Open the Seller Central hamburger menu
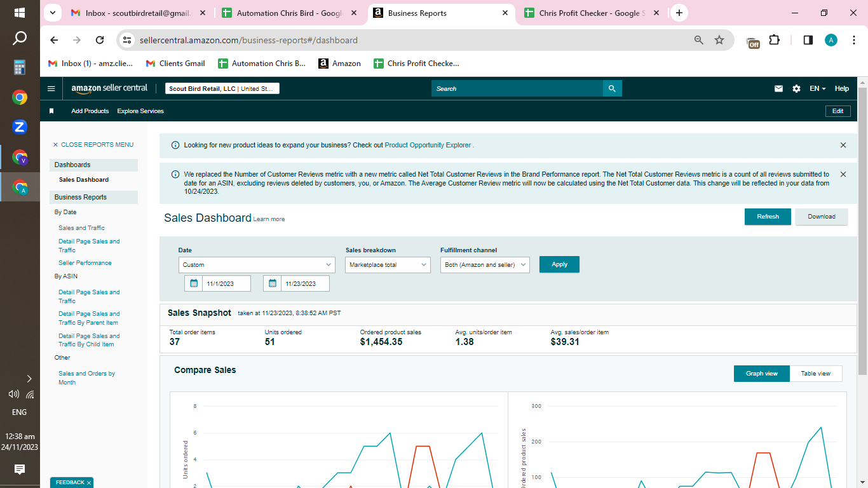The image size is (868, 488). coord(51,89)
